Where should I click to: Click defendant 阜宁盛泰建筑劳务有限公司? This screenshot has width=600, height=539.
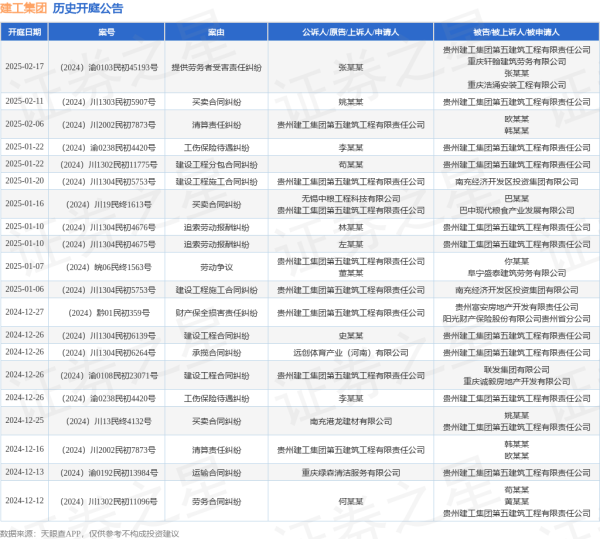(517, 273)
